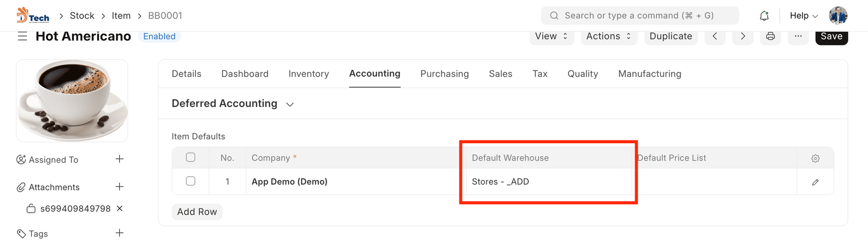This screenshot has height=243, width=868.
Task: Go to previous item arrow
Action: [715, 36]
